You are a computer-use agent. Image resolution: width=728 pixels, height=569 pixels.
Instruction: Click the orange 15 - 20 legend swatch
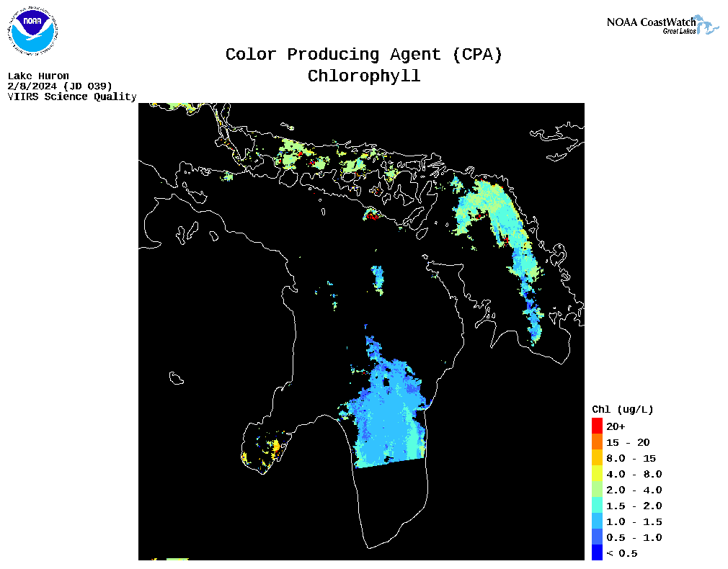pyautogui.click(x=597, y=442)
